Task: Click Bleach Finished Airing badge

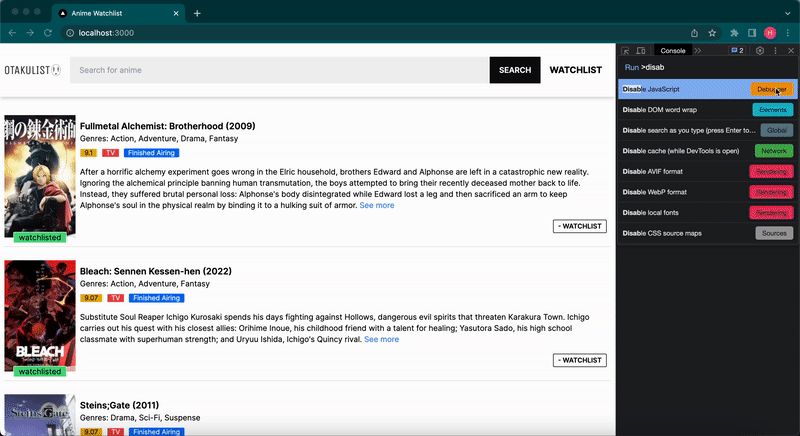Action: [156, 298]
